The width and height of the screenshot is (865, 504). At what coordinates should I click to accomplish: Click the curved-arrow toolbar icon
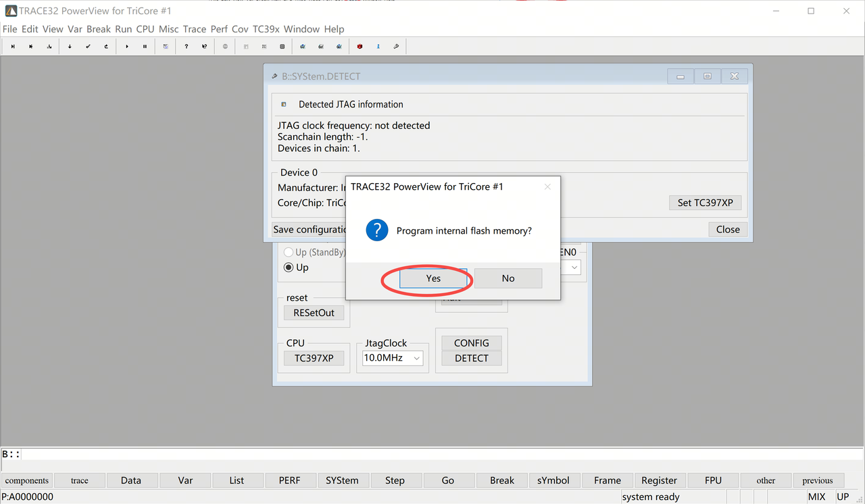pos(106,47)
